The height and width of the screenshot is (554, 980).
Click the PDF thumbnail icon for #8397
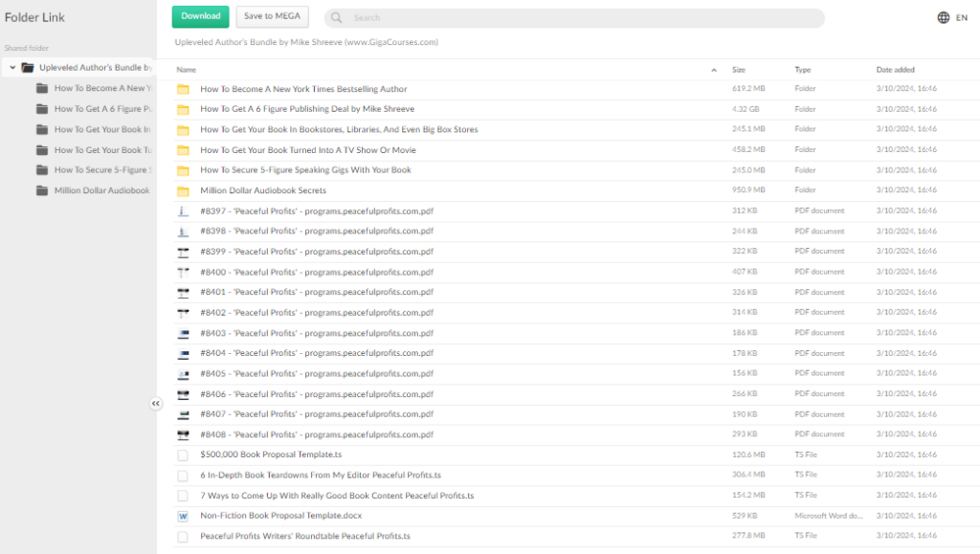pyautogui.click(x=183, y=211)
